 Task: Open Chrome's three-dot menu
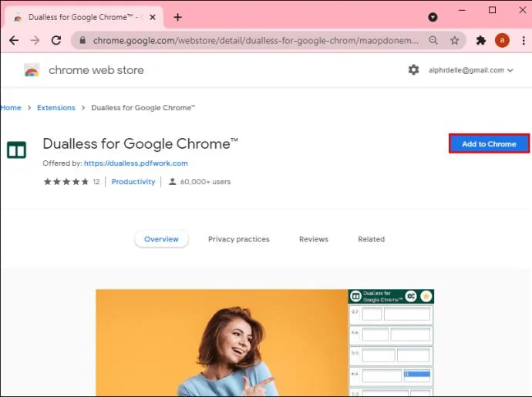pyautogui.click(x=524, y=40)
